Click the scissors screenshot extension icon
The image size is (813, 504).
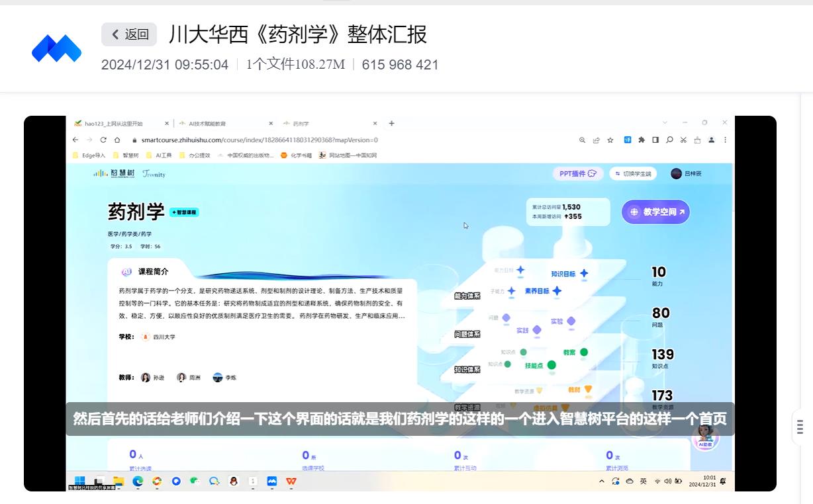click(x=684, y=140)
